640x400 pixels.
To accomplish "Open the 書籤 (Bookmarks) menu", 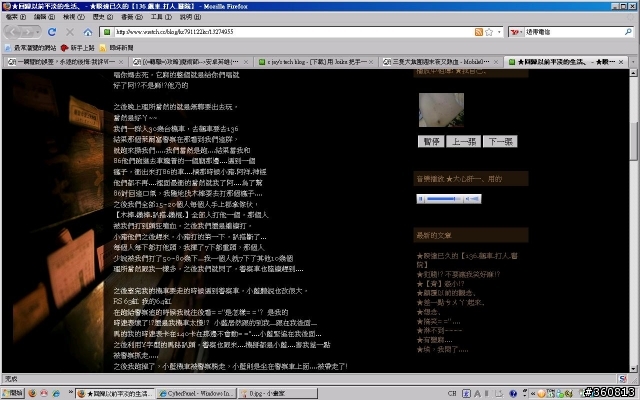I will (132, 17).
